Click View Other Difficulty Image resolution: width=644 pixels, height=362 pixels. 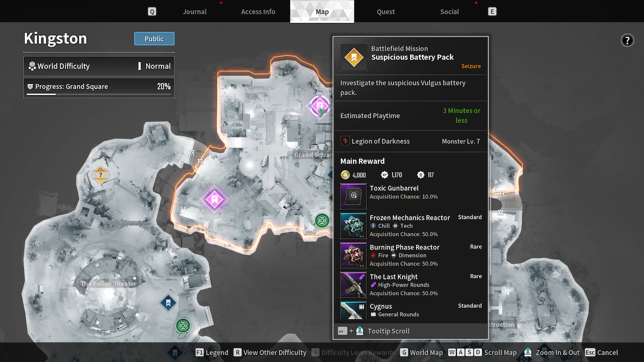270,352
